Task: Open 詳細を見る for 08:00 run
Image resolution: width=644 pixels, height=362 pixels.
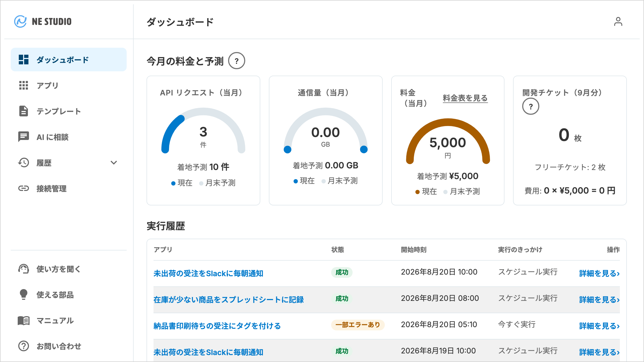Action: coord(599,300)
